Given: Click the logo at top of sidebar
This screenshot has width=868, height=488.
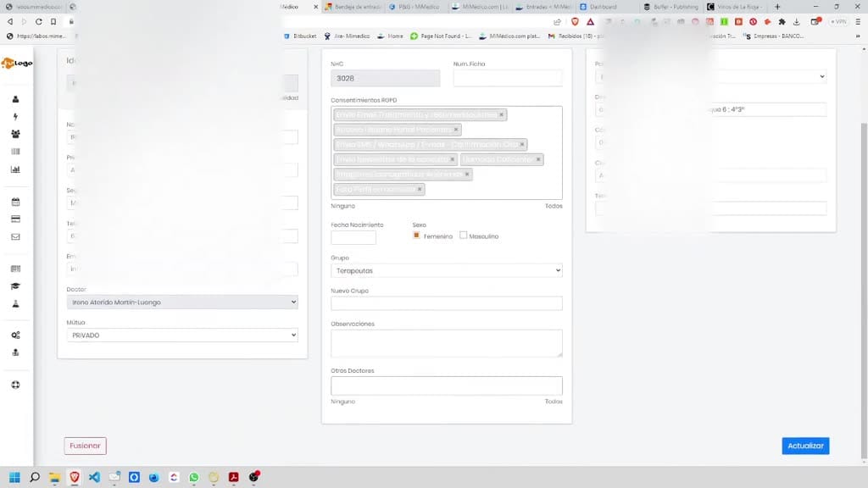Looking at the screenshot, I should coord(17,63).
